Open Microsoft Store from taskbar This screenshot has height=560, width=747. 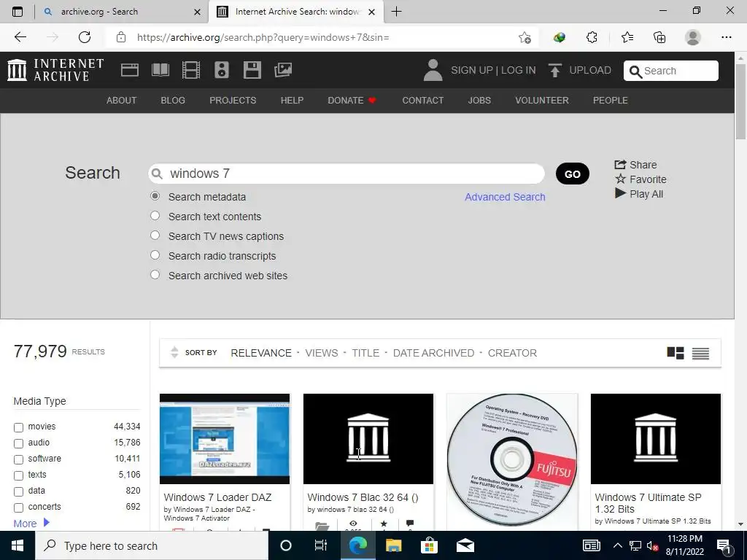(x=429, y=545)
